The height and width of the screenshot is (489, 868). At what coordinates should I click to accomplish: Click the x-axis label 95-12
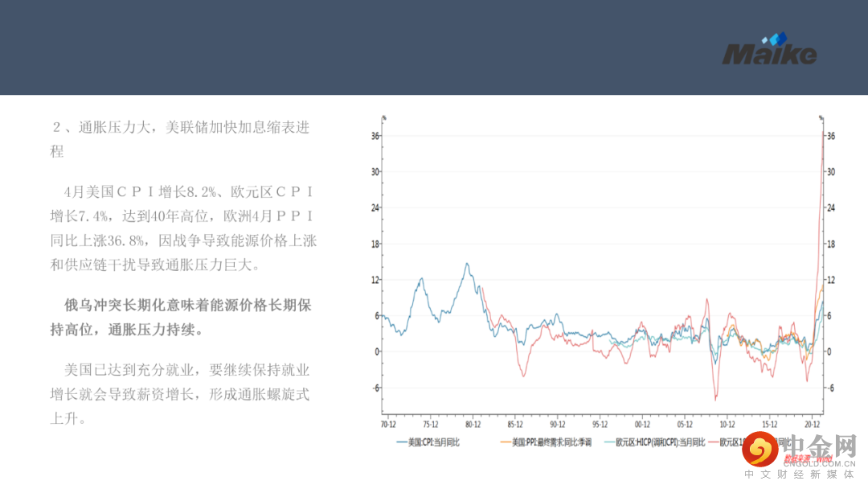coord(600,425)
